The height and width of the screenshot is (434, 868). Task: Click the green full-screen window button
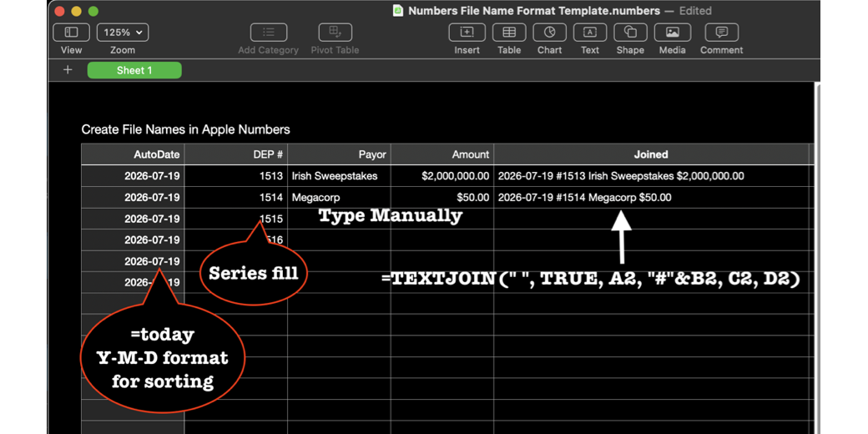click(x=93, y=11)
